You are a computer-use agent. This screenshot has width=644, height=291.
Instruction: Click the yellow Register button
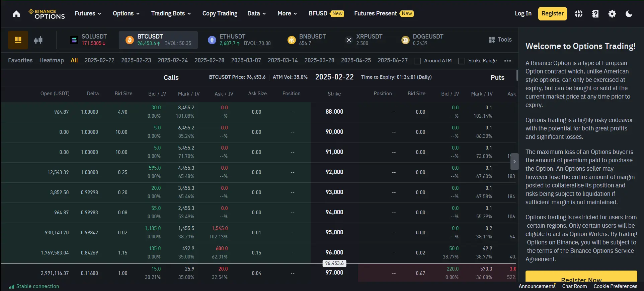553,14
